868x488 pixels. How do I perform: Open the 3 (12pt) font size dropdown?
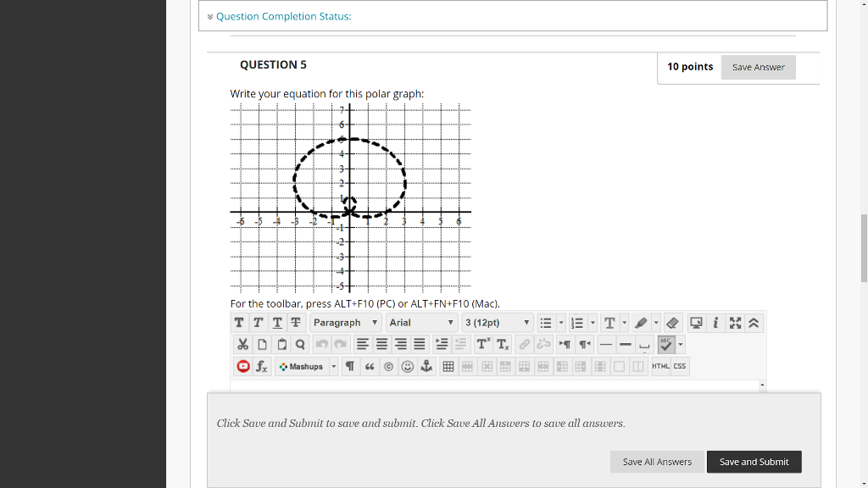tap(497, 323)
